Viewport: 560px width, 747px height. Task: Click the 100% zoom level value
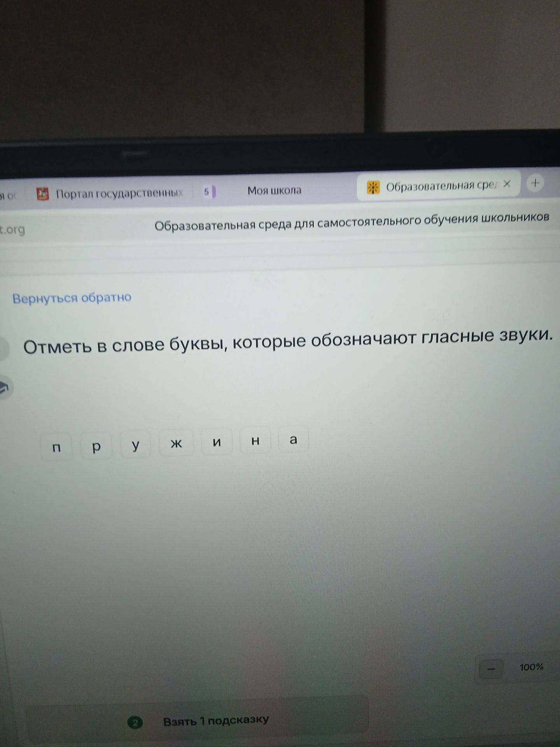pyautogui.click(x=531, y=667)
